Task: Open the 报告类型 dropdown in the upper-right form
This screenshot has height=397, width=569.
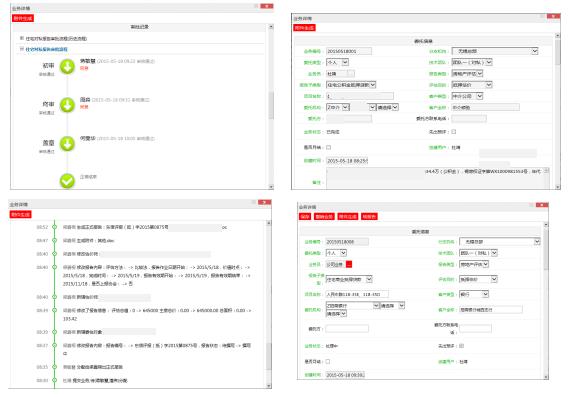Action: [x=467, y=74]
